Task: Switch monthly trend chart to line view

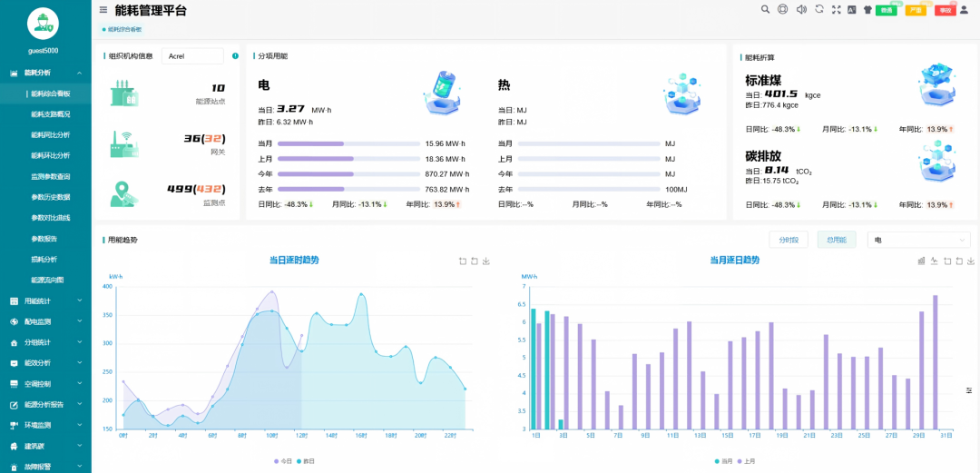Action: pyautogui.click(x=934, y=261)
